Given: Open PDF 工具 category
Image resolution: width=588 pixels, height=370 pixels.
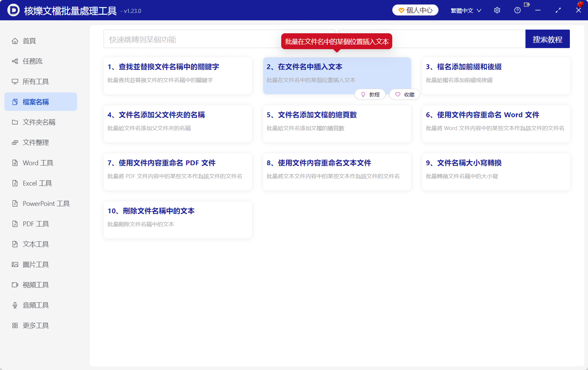Looking at the screenshot, I should 41,224.
